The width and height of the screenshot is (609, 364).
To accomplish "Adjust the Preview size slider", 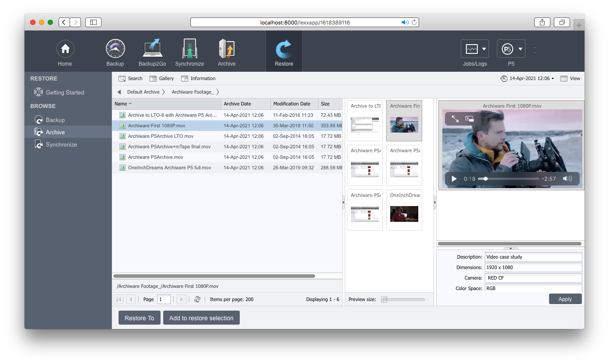I will click(384, 300).
